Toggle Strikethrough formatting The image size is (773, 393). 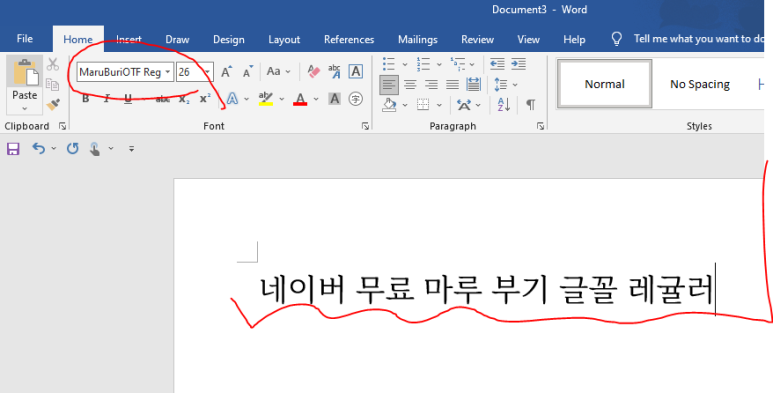click(x=162, y=99)
